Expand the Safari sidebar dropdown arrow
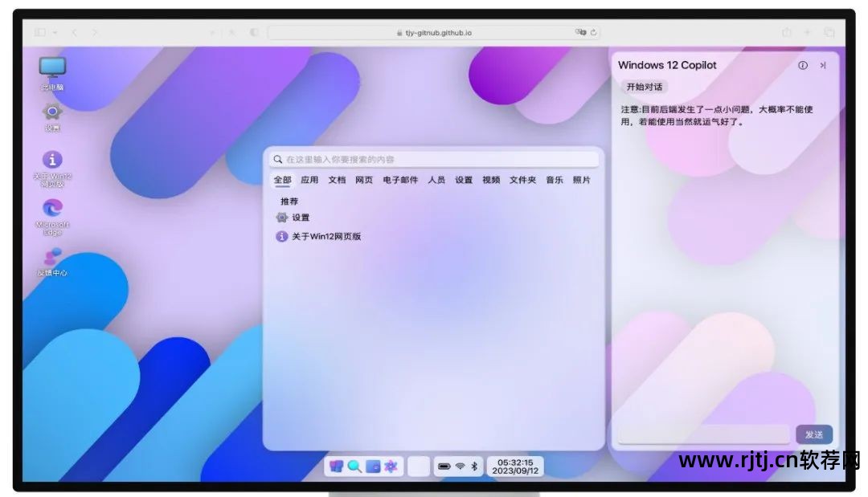Viewport: 868px width, 497px height. [x=55, y=32]
